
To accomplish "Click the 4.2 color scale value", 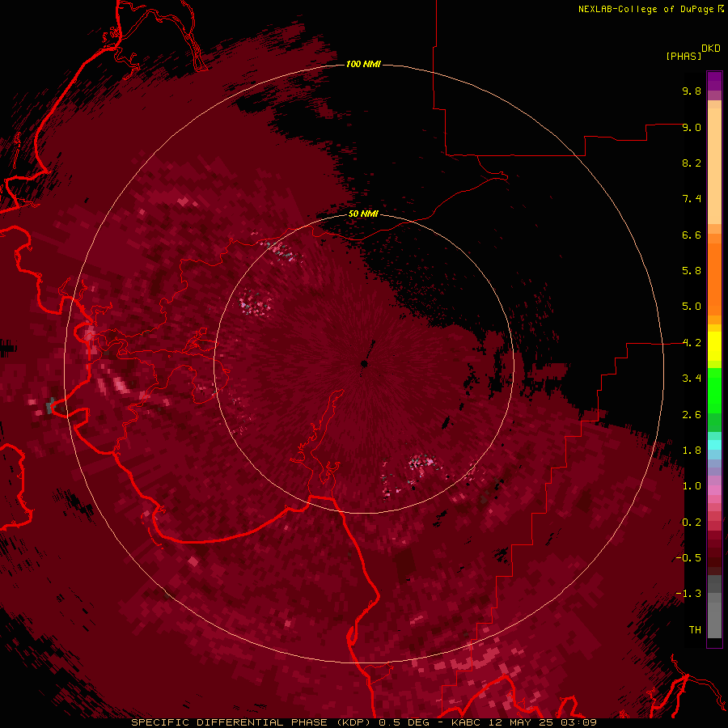I will 692,343.
